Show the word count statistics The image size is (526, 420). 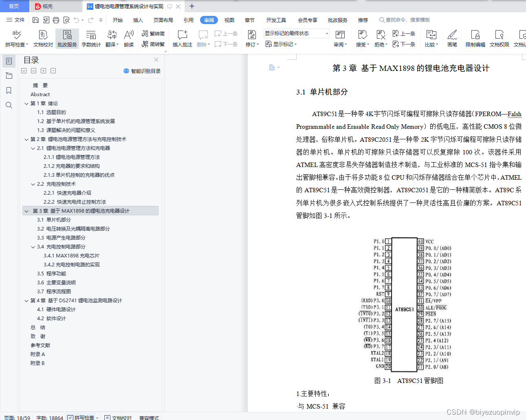(91, 39)
